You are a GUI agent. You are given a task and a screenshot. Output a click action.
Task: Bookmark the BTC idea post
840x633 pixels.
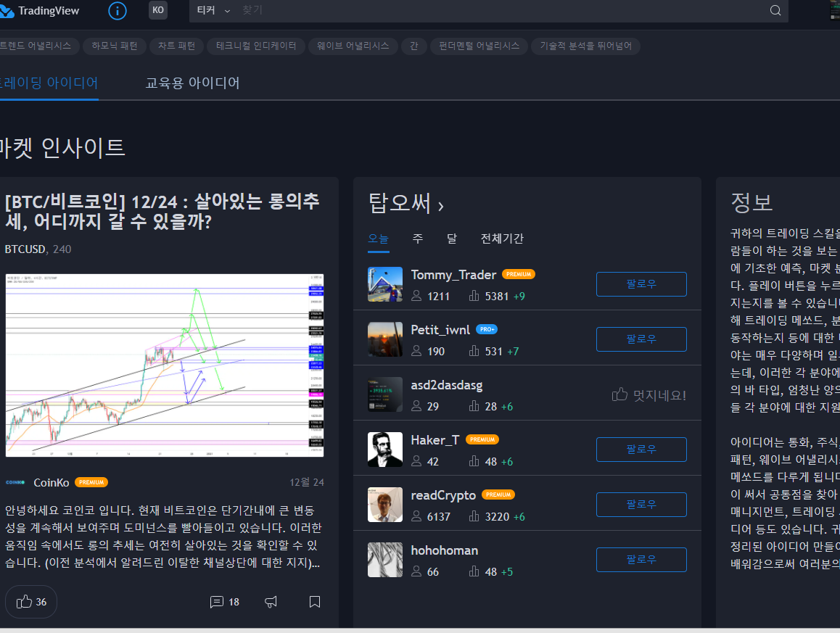click(315, 602)
